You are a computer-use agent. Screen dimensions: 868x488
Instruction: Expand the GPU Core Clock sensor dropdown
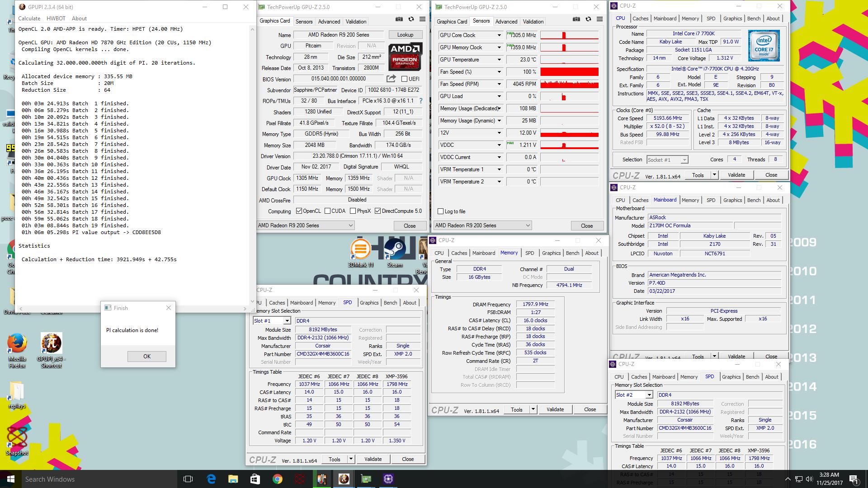click(x=499, y=35)
